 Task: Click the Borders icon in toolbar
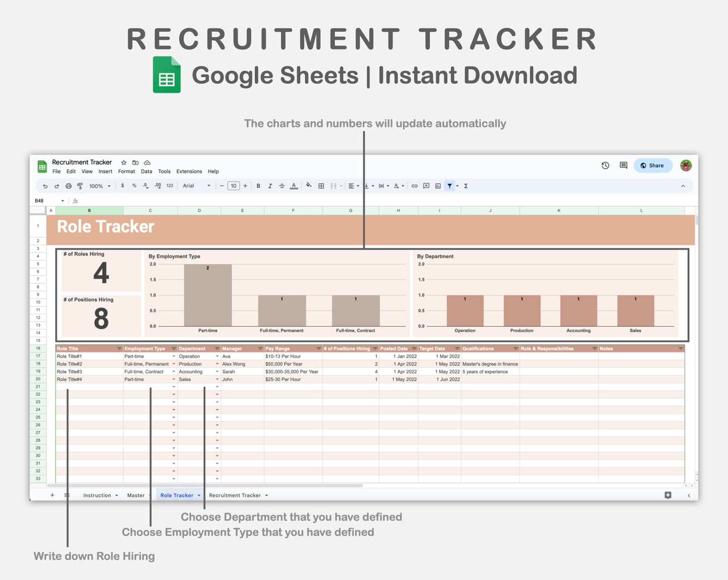pos(321,185)
